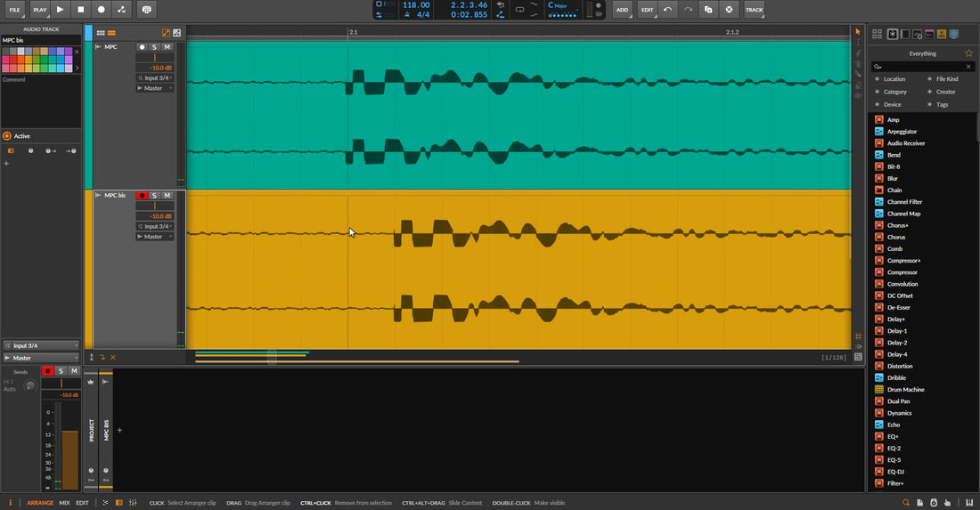Select the Compressor+ device in browser
The height and width of the screenshot is (510, 980).
pyautogui.click(x=903, y=260)
